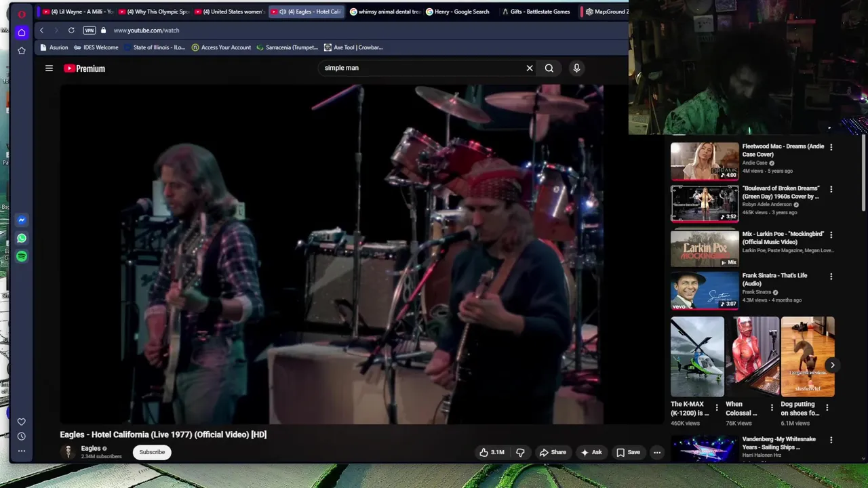868x488 pixels.
Task: Open Fleetwood Mac - Dreams cover thumbnail
Action: point(705,161)
